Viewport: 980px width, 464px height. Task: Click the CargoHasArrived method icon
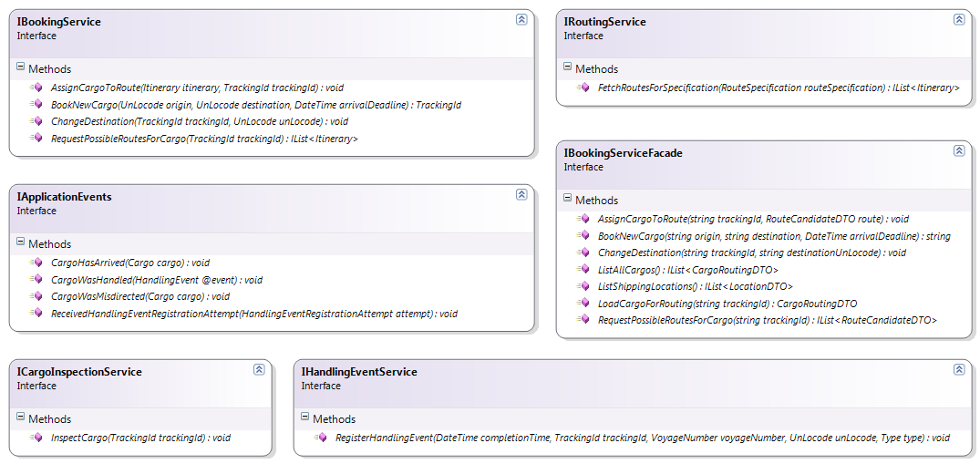pyautogui.click(x=36, y=263)
